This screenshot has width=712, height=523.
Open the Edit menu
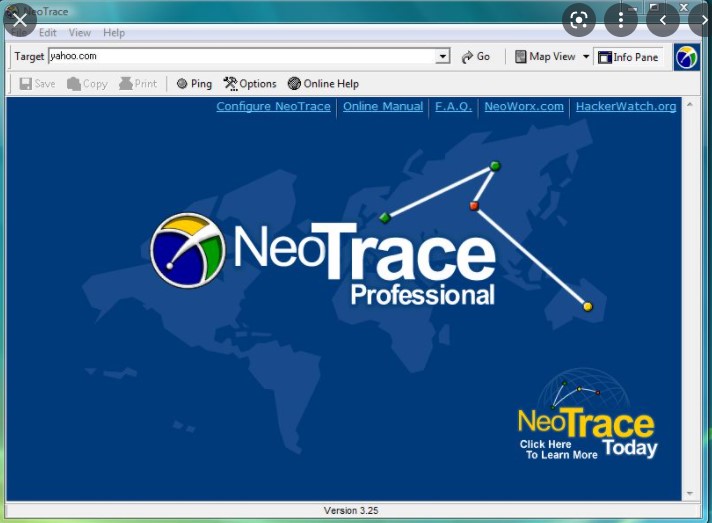tap(48, 33)
